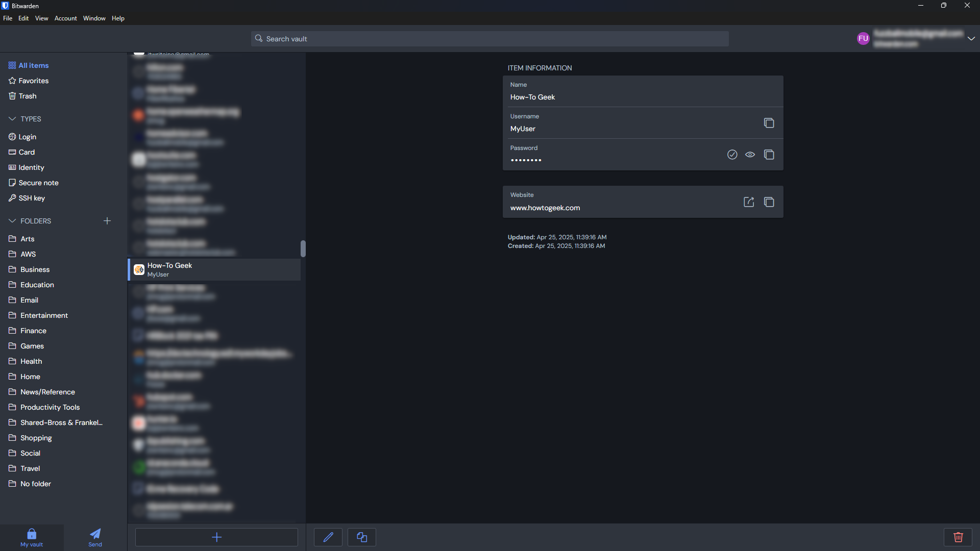Collapse the TYPES section
This screenshot has height=551, width=980.
[x=12, y=119]
